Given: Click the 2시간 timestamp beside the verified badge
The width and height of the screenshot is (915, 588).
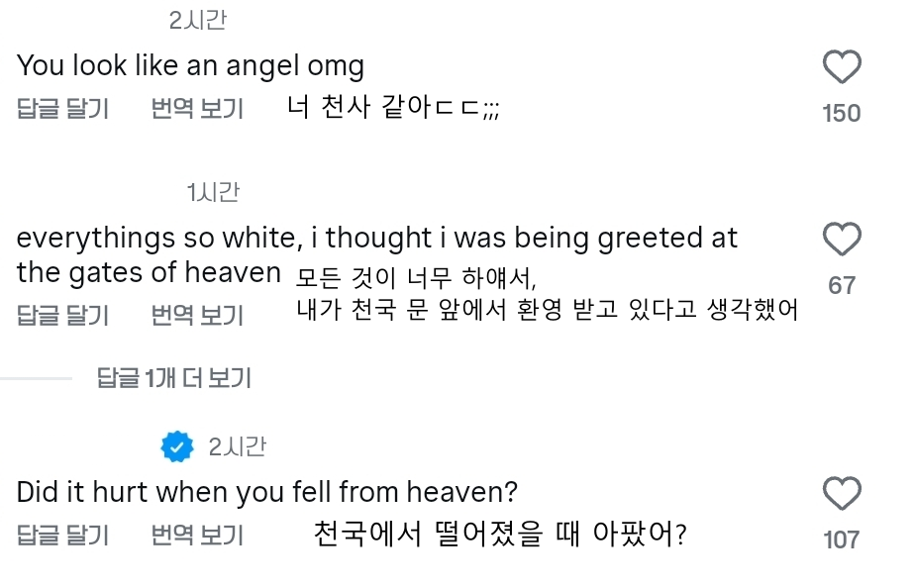Looking at the screenshot, I should pos(237,446).
